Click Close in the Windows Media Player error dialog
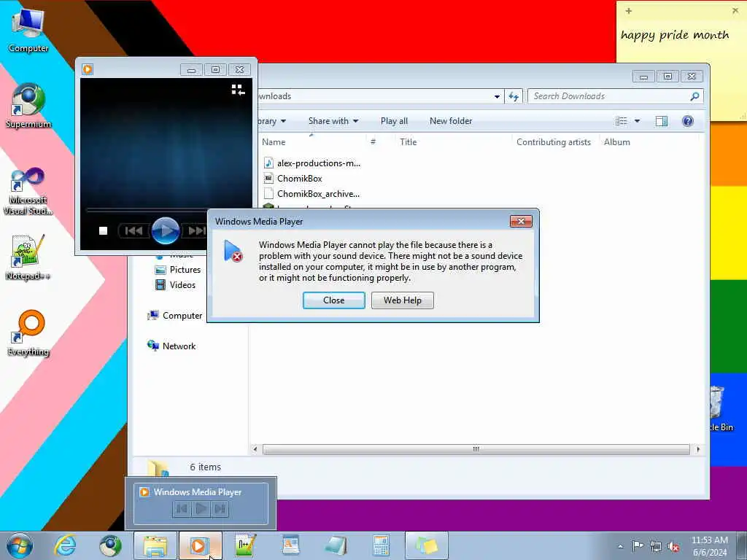The height and width of the screenshot is (560, 747). [x=333, y=300]
